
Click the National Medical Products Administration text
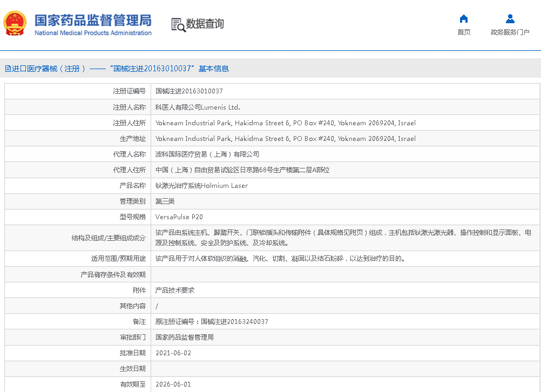coord(93,33)
